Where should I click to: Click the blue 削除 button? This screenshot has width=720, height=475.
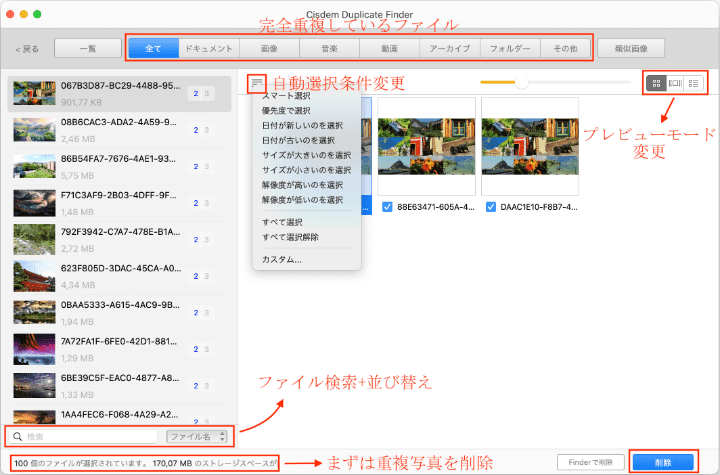click(x=663, y=463)
